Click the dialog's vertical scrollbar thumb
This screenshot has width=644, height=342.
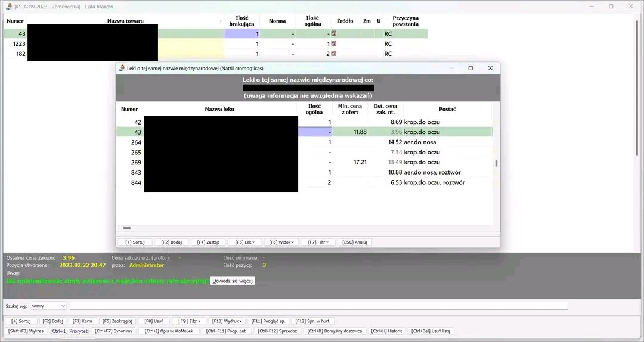(x=496, y=163)
